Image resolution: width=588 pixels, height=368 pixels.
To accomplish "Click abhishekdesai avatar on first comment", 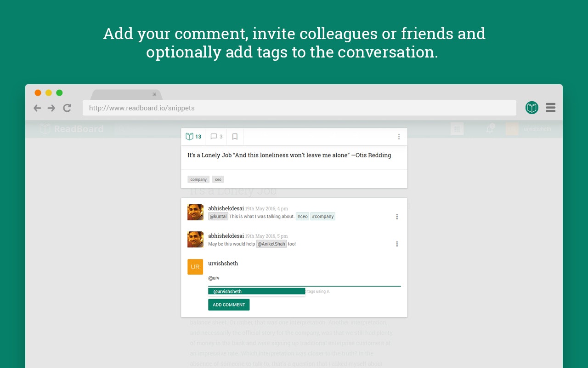I will [195, 212].
